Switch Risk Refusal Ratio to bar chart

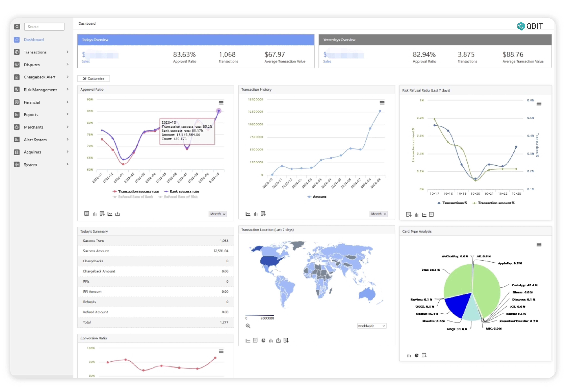click(417, 215)
